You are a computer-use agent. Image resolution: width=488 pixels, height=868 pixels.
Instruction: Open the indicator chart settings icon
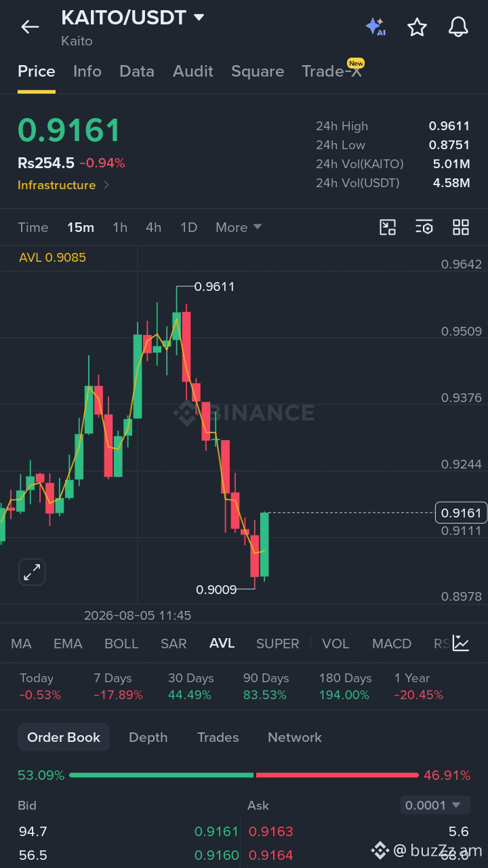[461, 643]
